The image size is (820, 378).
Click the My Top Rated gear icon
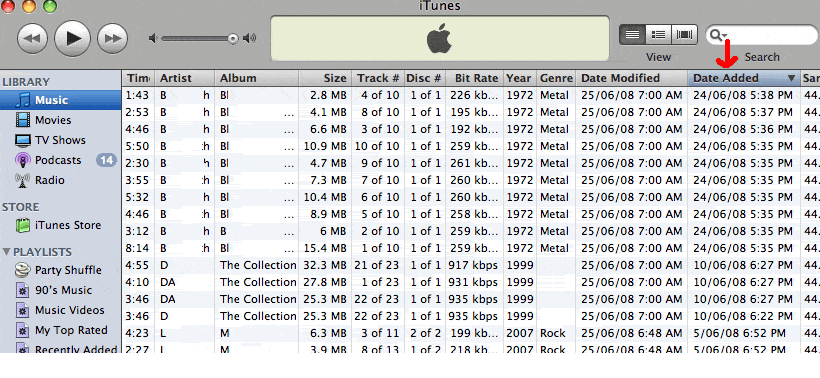click(22, 330)
